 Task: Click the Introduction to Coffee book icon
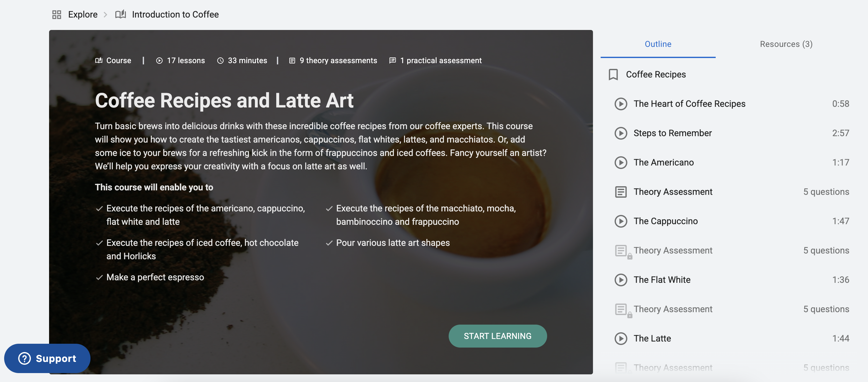pyautogui.click(x=120, y=14)
